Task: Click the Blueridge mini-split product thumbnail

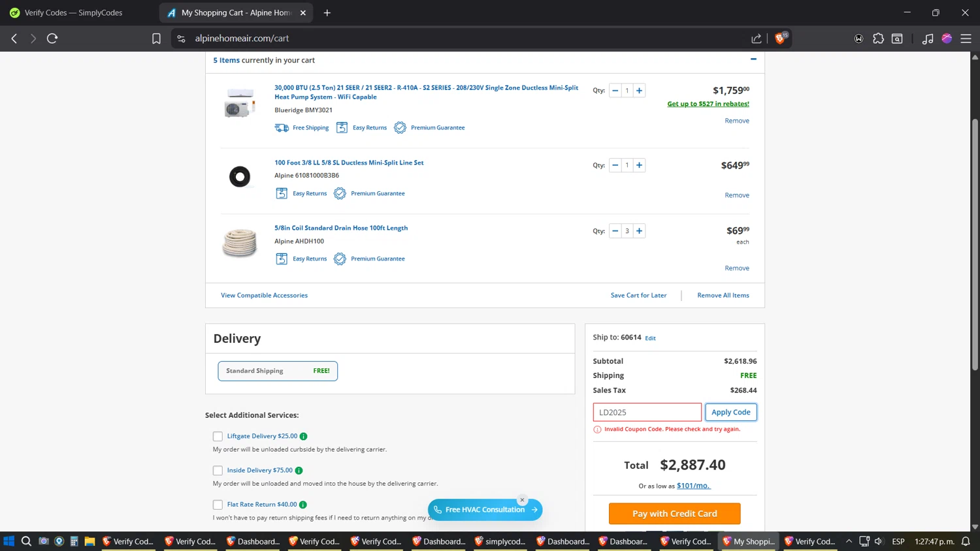Action: tap(240, 104)
